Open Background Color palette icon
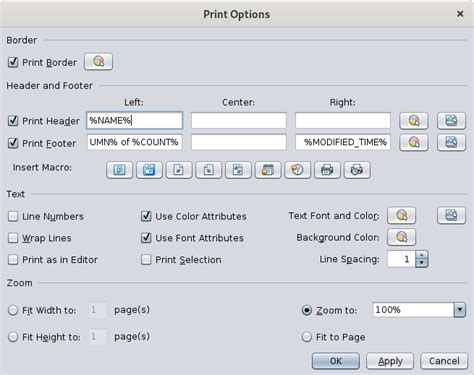This screenshot has width=474, height=375. tap(401, 237)
